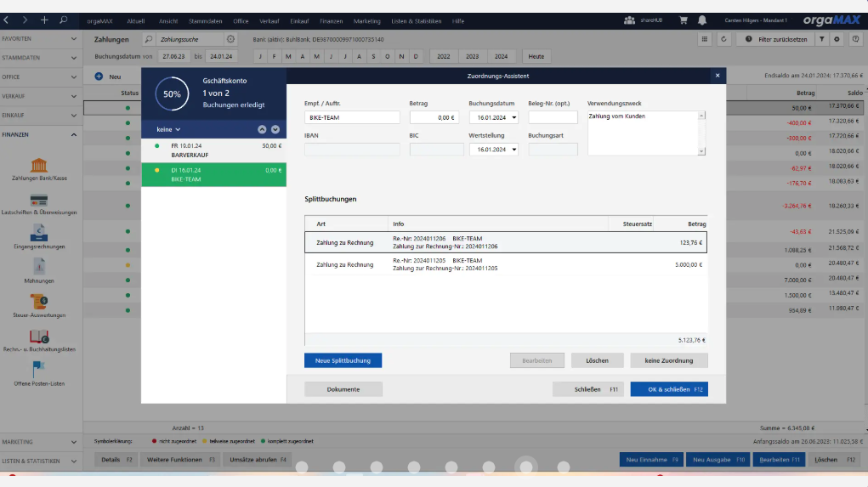The height and width of the screenshot is (487, 868).
Task: Click the Verwendungszweck scrollbar down arrow
Action: pyautogui.click(x=701, y=151)
